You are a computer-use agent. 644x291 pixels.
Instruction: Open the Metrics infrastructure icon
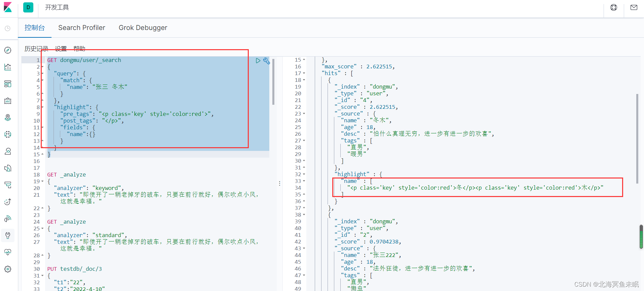pyautogui.click(x=8, y=151)
